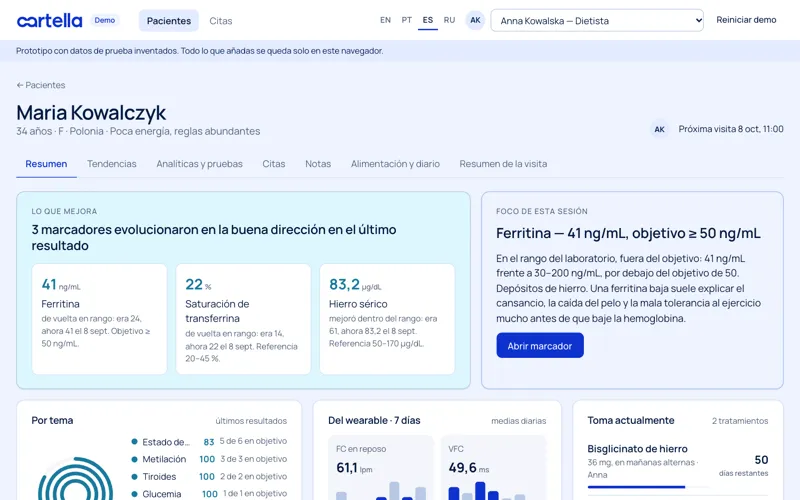Click Reiniciar demo
Viewport: 800px width, 500px height.
click(x=746, y=20)
